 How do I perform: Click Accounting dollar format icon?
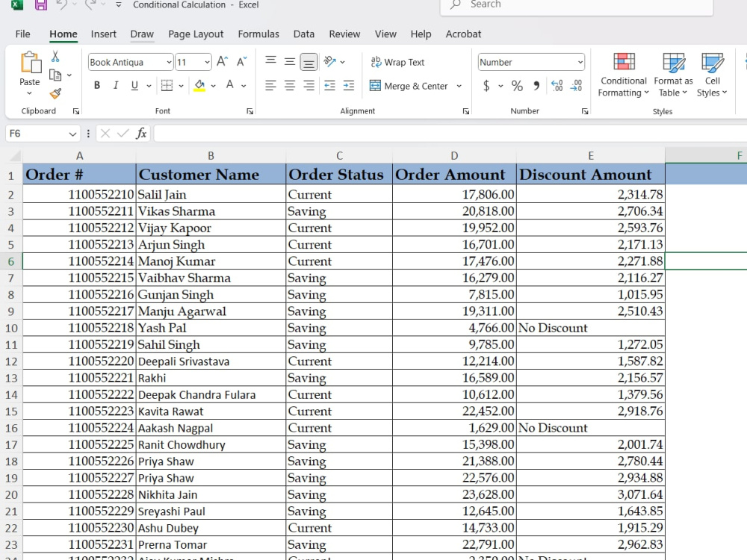coord(486,86)
